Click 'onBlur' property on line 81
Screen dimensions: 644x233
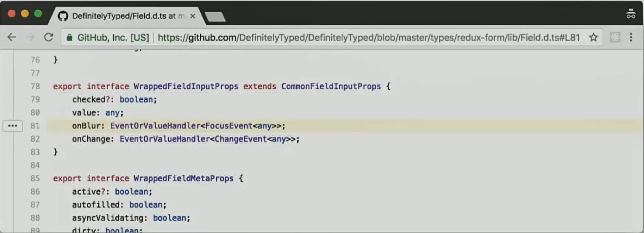pos(86,126)
